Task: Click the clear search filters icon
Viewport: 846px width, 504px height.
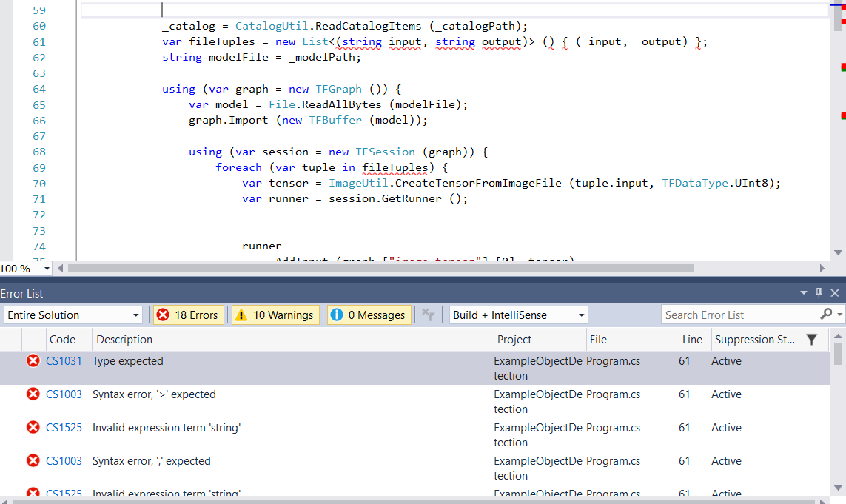Action: [428, 315]
